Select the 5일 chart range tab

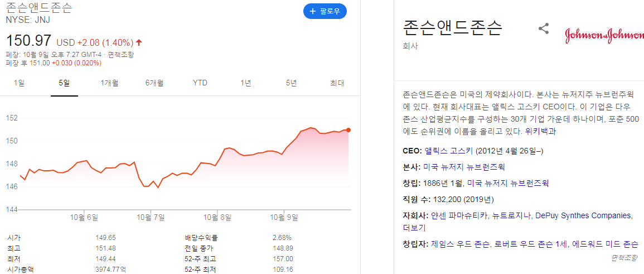(65, 83)
